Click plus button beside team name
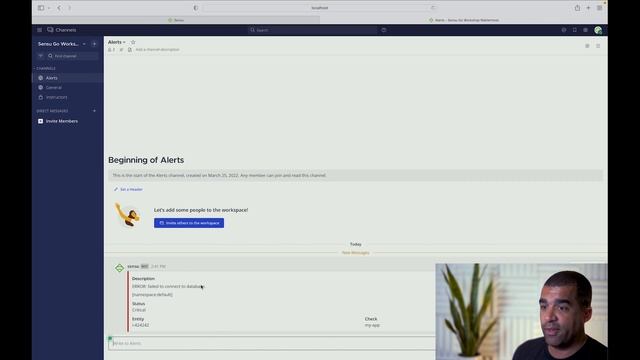The image size is (640, 360). pyautogui.click(x=94, y=44)
